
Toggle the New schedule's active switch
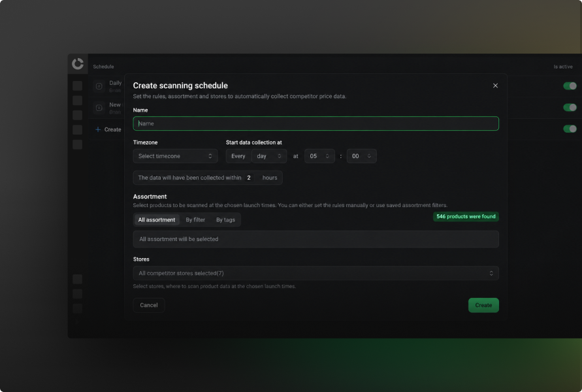click(570, 107)
